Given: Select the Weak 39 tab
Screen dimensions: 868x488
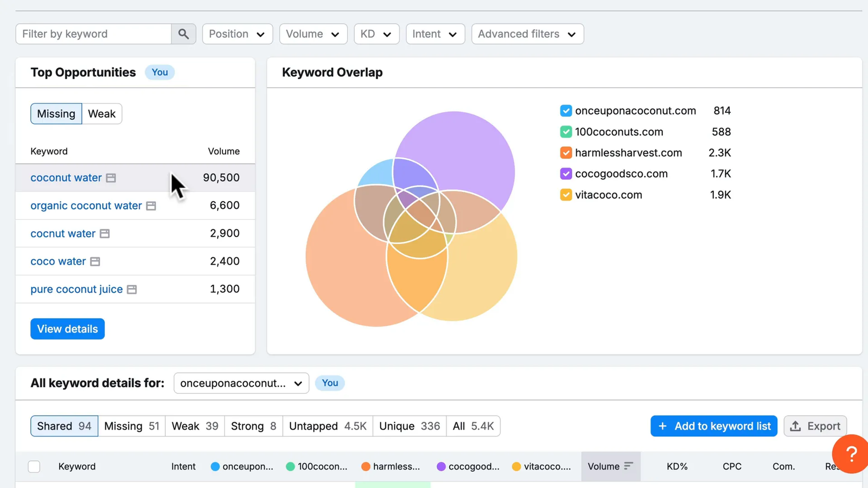Looking at the screenshot, I should [x=195, y=426].
